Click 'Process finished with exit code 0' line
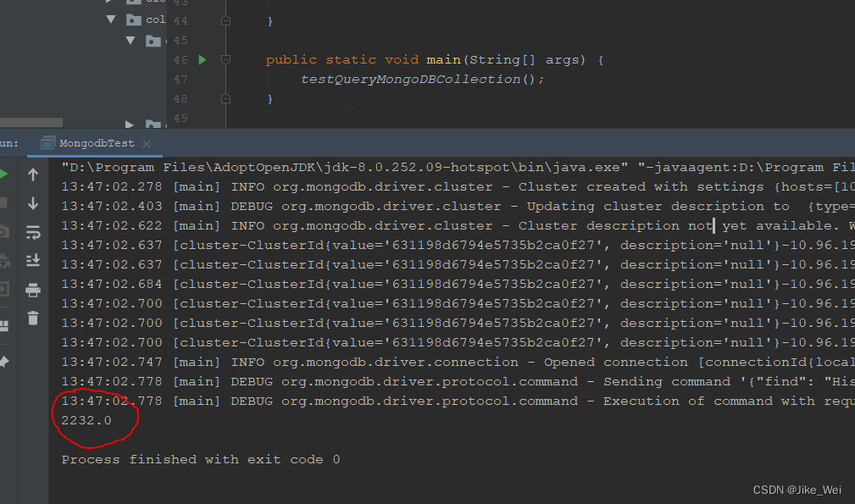 coord(201,460)
